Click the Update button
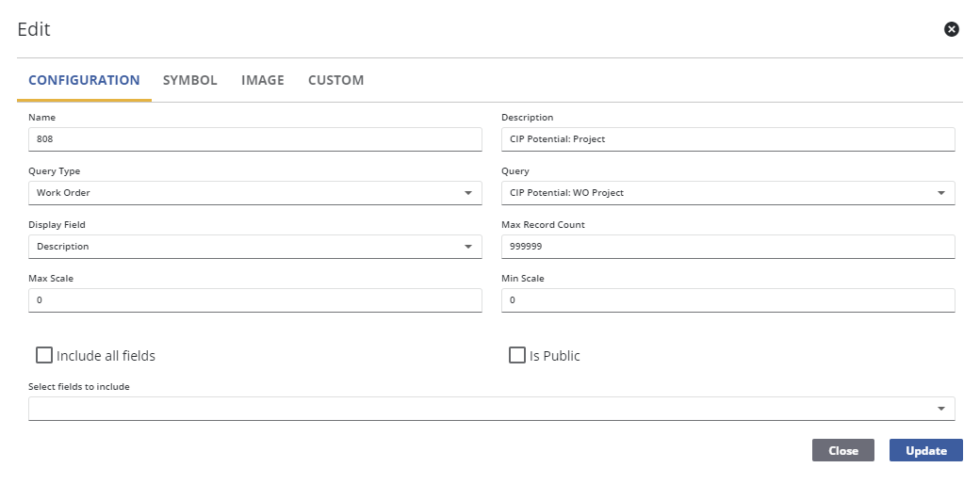Screen dimensions: 980x484 [925, 450]
